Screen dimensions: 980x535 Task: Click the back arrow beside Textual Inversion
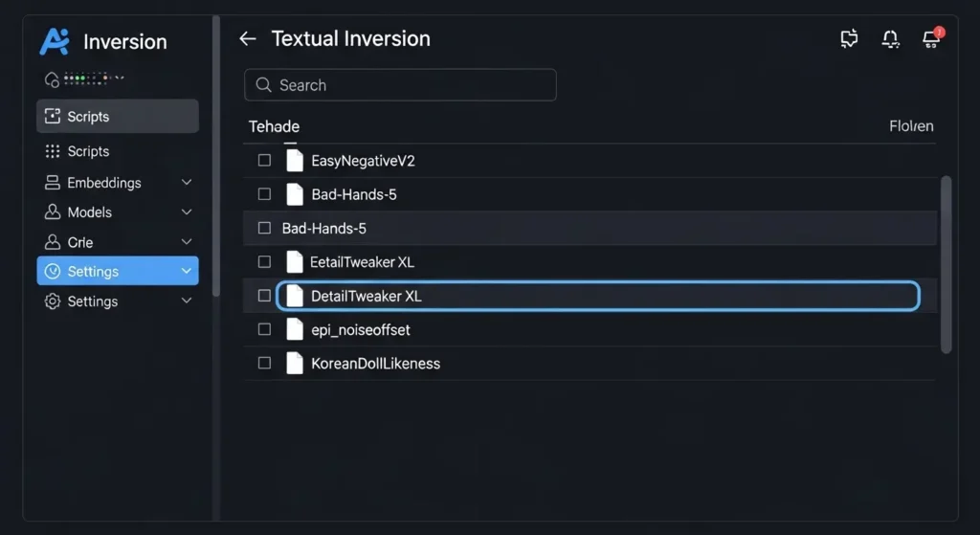pyautogui.click(x=248, y=39)
